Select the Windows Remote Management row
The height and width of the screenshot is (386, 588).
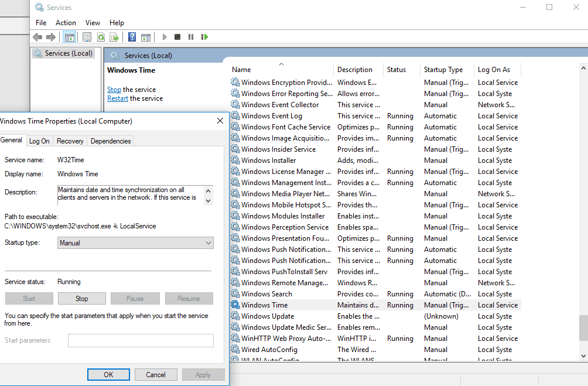[375, 283]
